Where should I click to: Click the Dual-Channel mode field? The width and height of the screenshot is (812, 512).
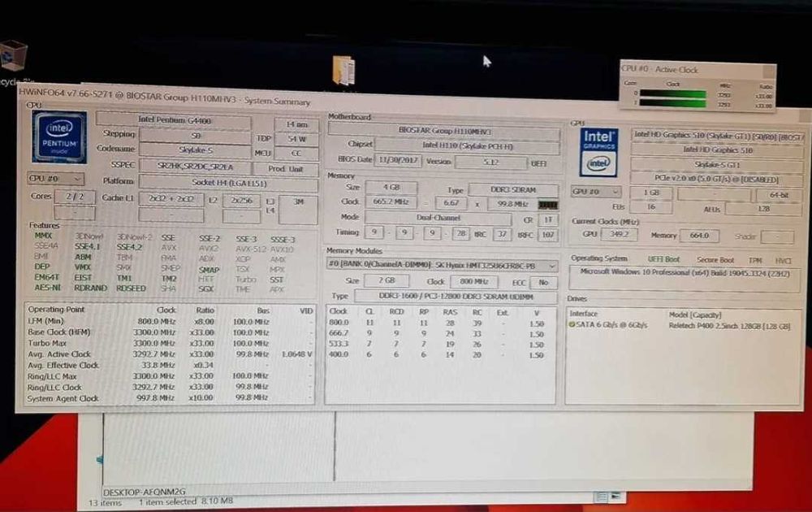438,218
